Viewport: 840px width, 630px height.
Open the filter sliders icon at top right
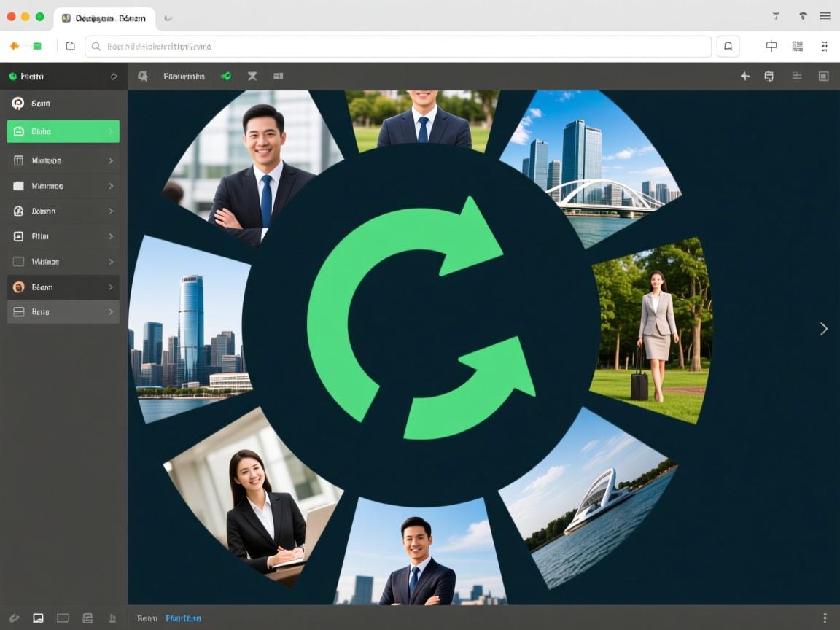796,76
